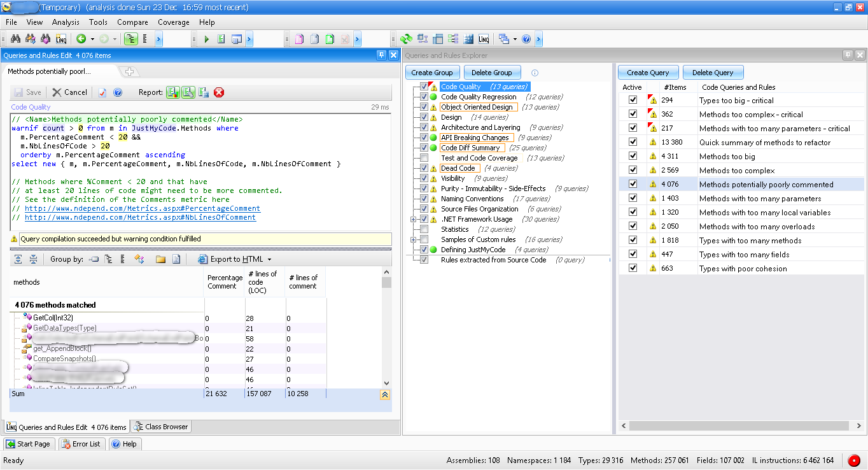Image resolution: width=868 pixels, height=470 pixels.
Task: Click the third Report icon with the blue grid
Action: (x=204, y=92)
